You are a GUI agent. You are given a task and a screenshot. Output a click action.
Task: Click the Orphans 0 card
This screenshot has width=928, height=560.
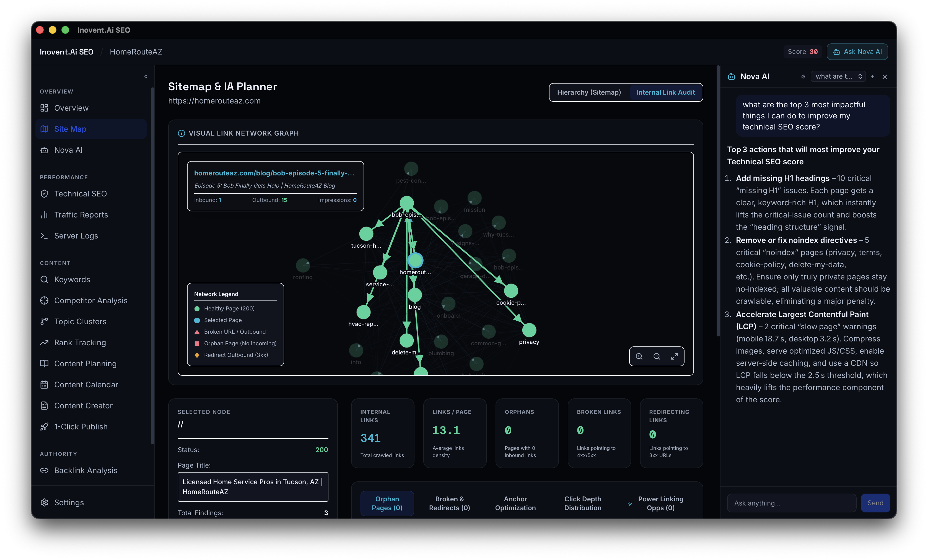[x=527, y=433]
